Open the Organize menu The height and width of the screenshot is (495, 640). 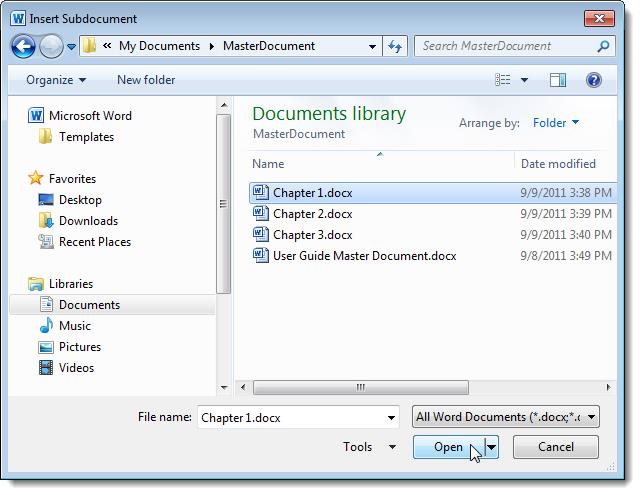click(56, 80)
